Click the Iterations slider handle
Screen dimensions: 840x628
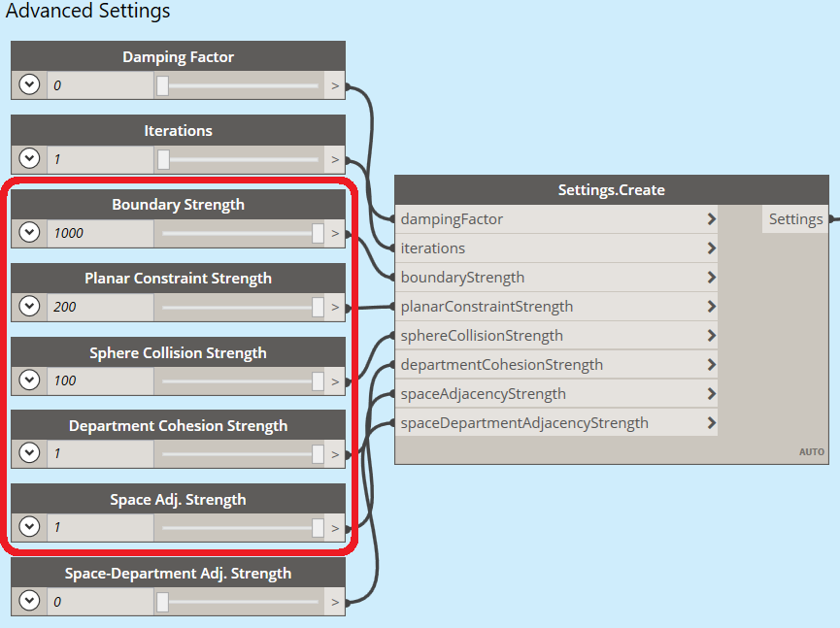[163, 159]
